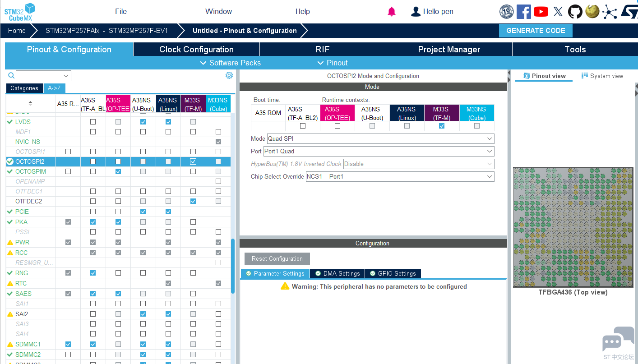
Task: Click the green checkmark beside SAES
Action: tap(10, 294)
